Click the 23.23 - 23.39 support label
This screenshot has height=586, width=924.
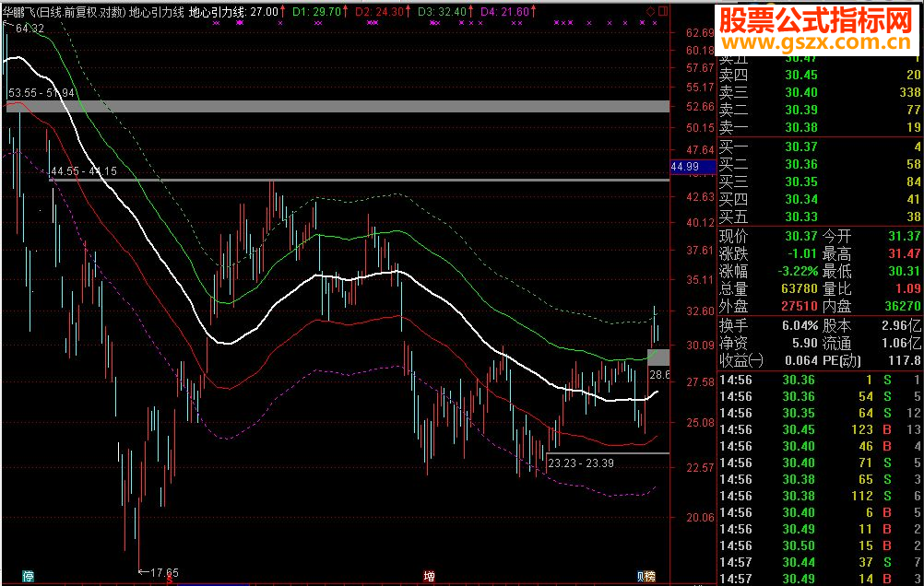point(581,463)
